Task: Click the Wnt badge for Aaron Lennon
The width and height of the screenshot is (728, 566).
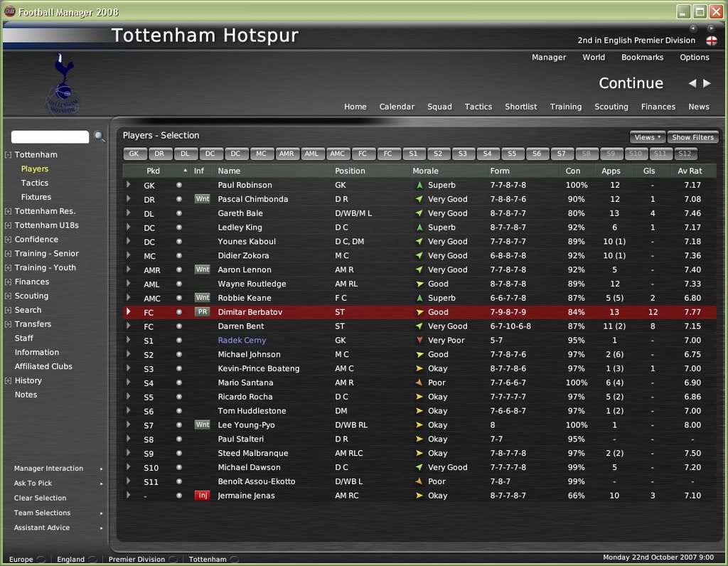Action: tap(203, 269)
